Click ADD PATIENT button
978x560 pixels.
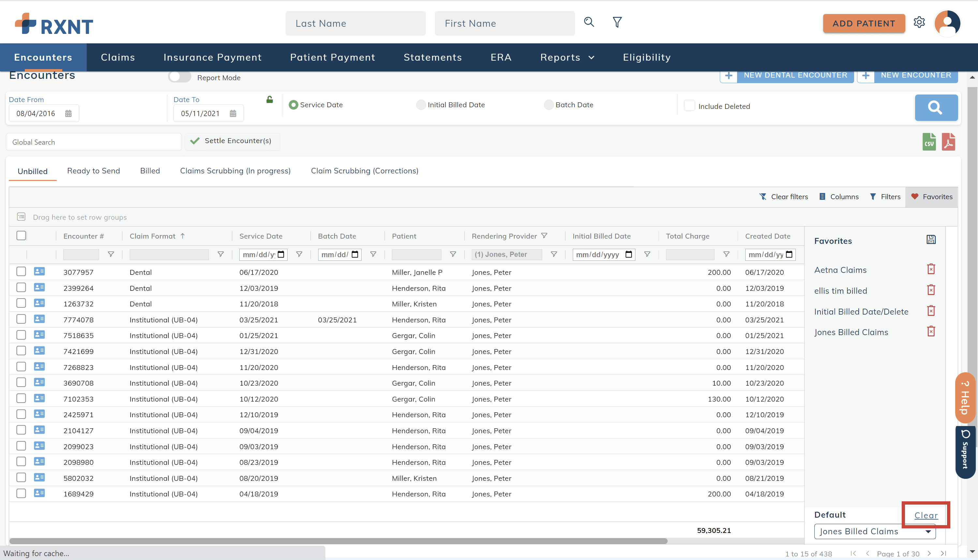click(864, 23)
